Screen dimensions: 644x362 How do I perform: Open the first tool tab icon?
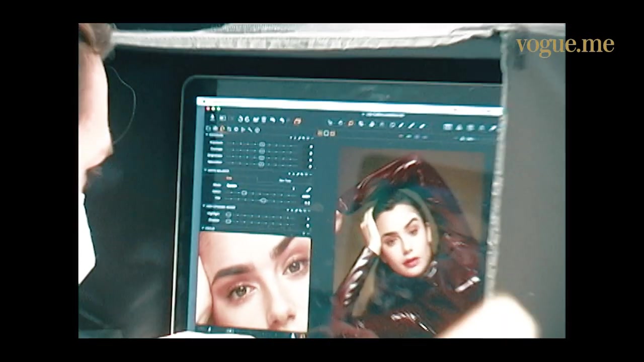(x=208, y=129)
